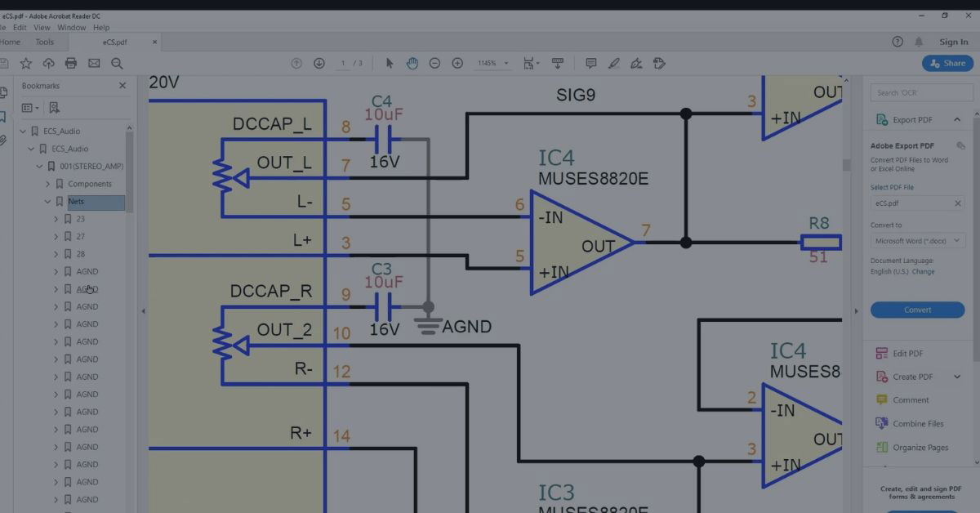Click the zoom in plus icon

457,64
